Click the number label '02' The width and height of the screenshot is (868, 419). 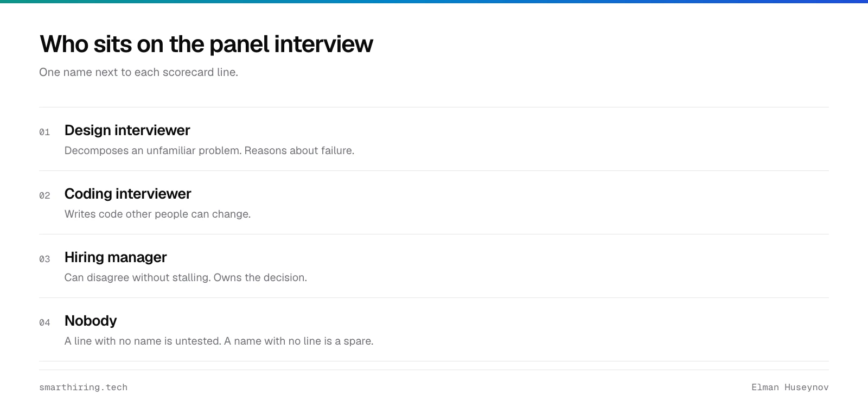[x=44, y=195]
